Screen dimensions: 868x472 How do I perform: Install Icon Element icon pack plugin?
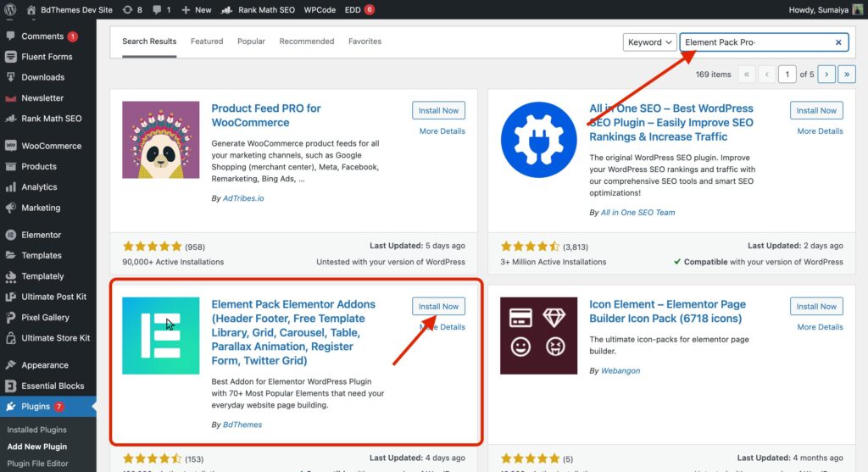coord(816,306)
